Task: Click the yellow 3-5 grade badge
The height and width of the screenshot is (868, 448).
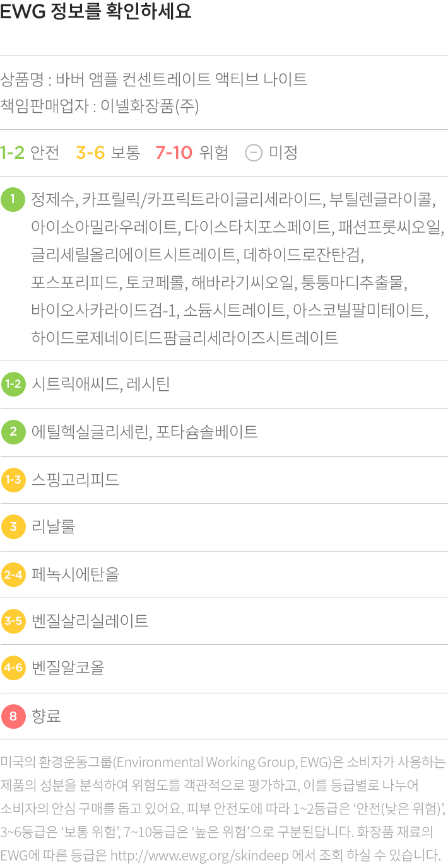Action: (x=13, y=621)
